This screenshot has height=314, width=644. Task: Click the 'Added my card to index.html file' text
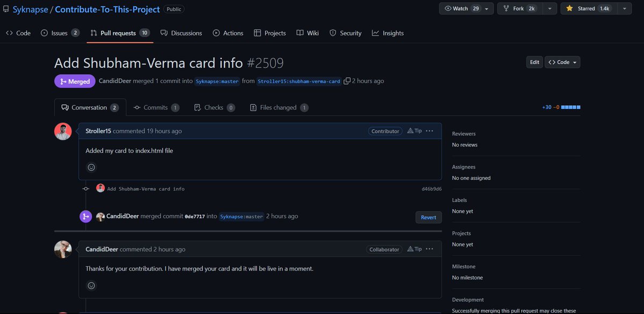coord(129,150)
